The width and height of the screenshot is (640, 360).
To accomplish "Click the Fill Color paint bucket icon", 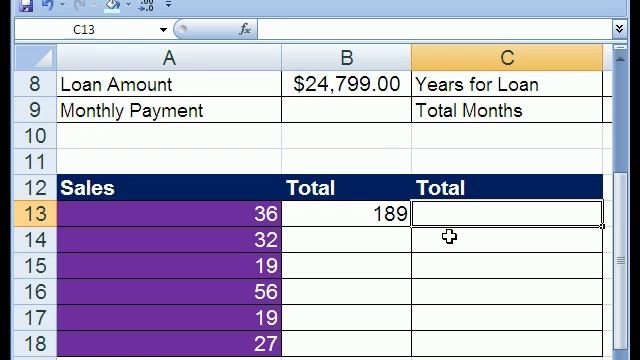I will coord(112,5).
